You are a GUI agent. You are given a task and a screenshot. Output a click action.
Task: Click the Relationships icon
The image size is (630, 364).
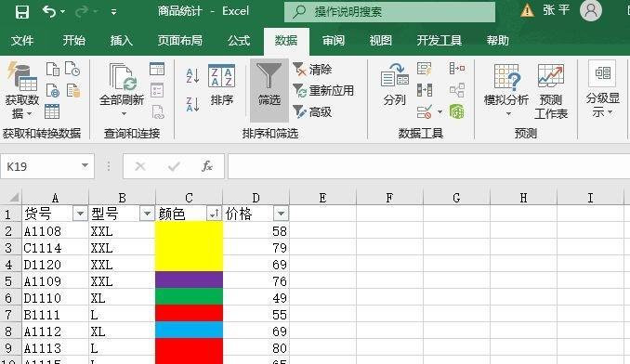[x=457, y=90]
